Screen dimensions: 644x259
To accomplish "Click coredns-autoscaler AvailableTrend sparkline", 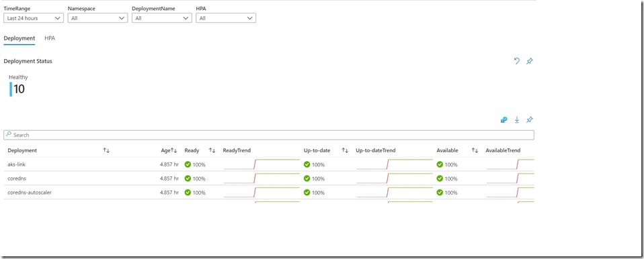I will [x=510, y=192].
